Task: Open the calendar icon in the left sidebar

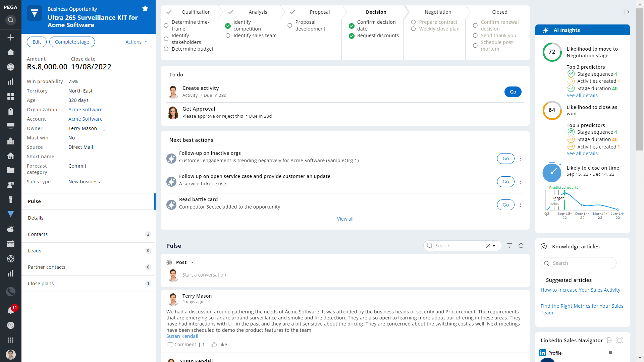Action: pos(11,244)
